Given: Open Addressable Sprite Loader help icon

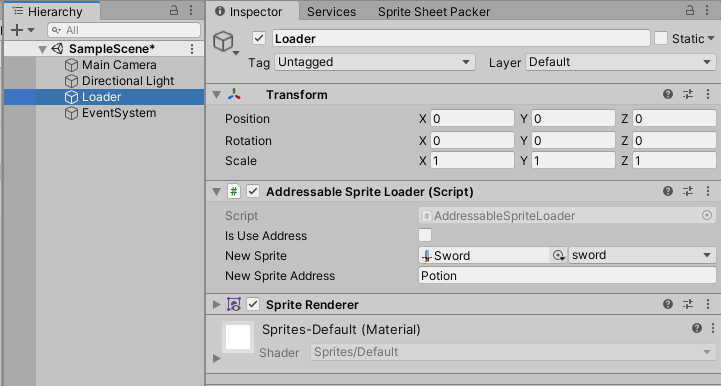Looking at the screenshot, I should (x=668, y=191).
